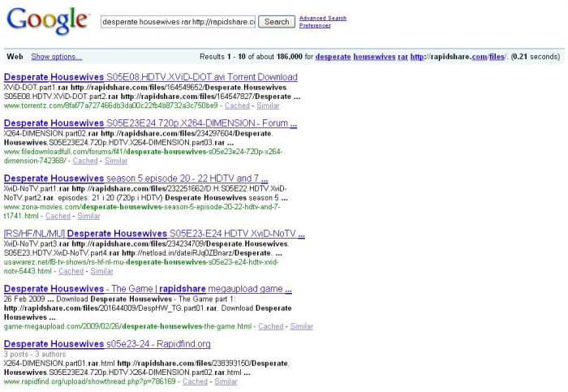Click the game-megaupload.com green URL text

127,326
